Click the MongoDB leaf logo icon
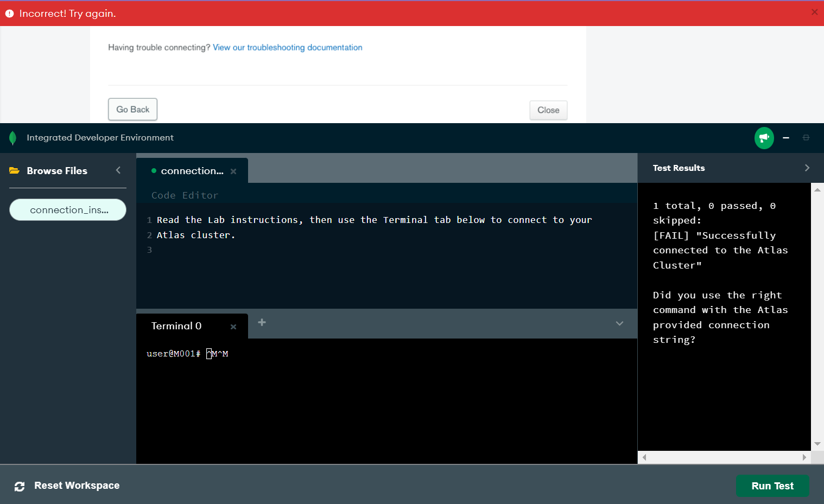This screenshot has height=504, width=824. point(13,138)
